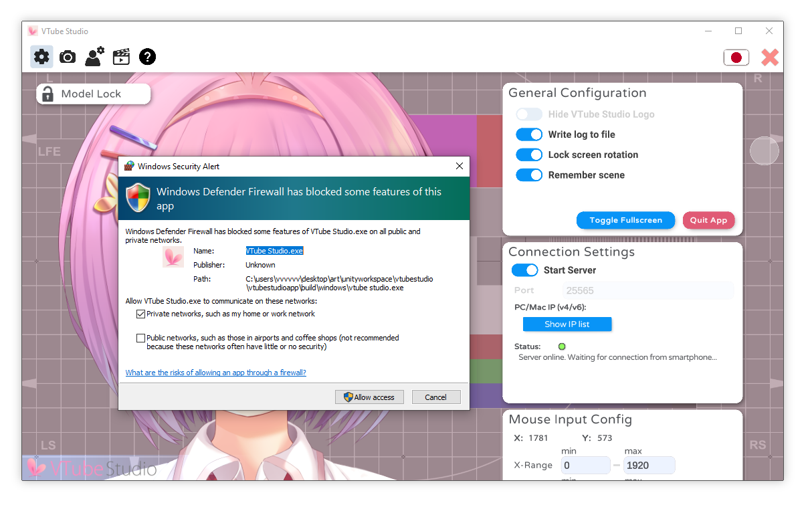Open the model settings person icon
This screenshot has height=505, width=812.
point(94,56)
